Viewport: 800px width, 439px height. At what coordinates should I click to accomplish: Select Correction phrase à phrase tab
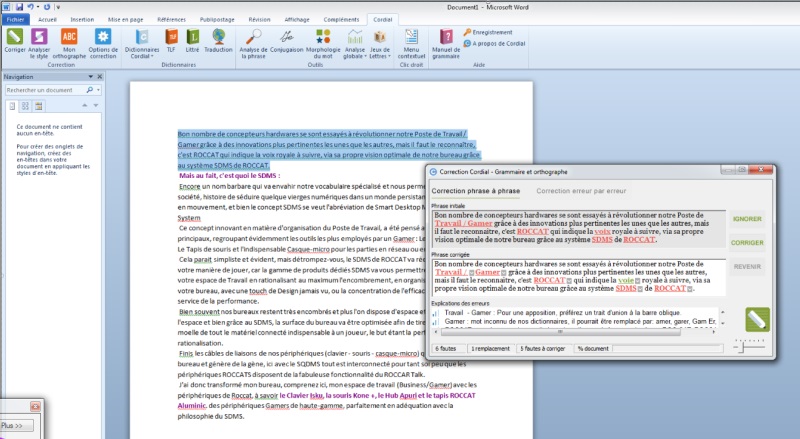476,191
